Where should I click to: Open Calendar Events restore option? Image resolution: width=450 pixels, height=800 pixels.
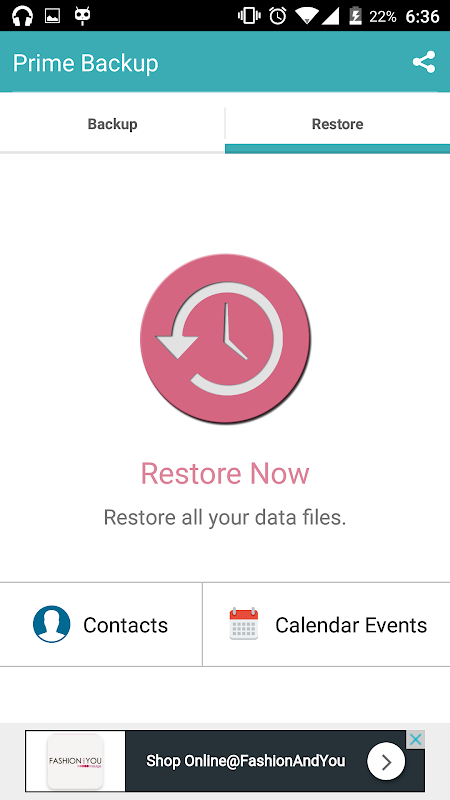(327, 624)
